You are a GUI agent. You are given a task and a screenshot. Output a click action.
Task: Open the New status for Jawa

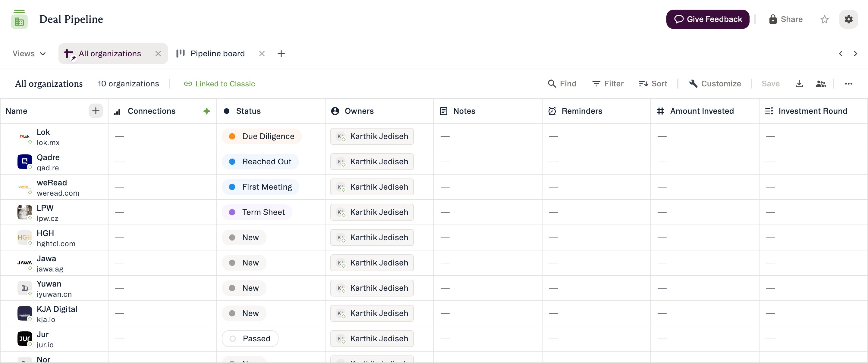[x=244, y=262]
